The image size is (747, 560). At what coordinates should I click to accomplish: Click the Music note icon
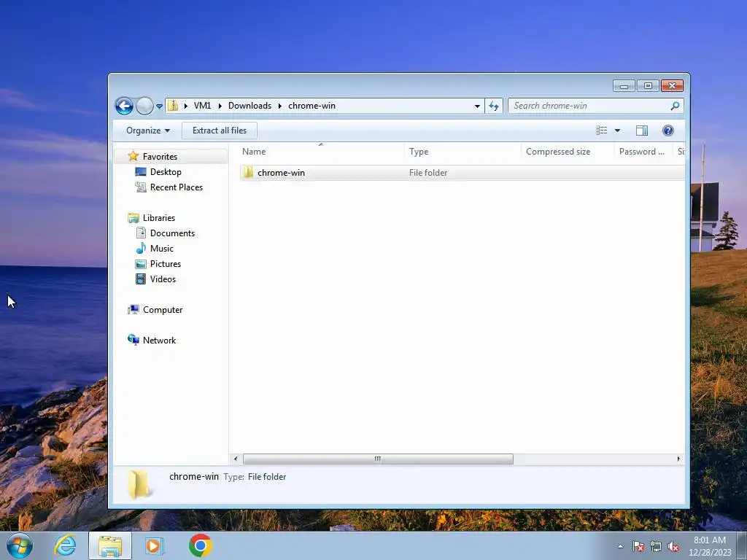[141, 248]
